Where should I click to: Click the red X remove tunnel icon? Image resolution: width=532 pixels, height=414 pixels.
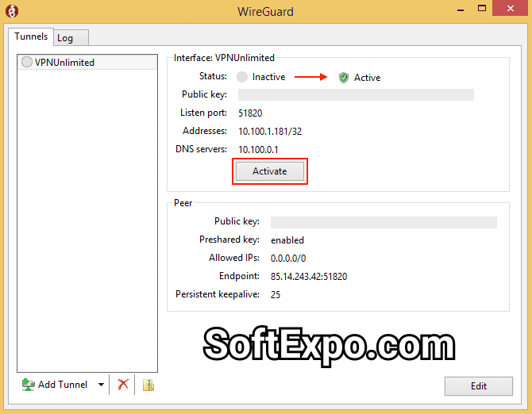coord(123,385)
